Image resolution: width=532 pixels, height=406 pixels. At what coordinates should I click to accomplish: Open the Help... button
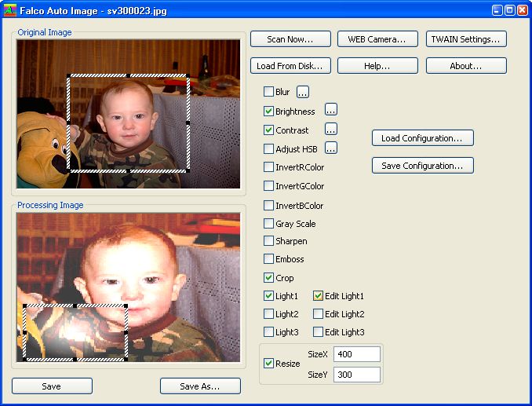pyautogui.click(x=377, y=65)
